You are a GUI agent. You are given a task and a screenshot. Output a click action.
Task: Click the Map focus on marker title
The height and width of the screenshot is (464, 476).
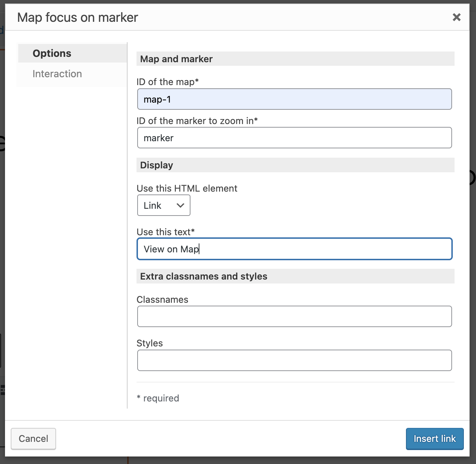tap(78, 17)
